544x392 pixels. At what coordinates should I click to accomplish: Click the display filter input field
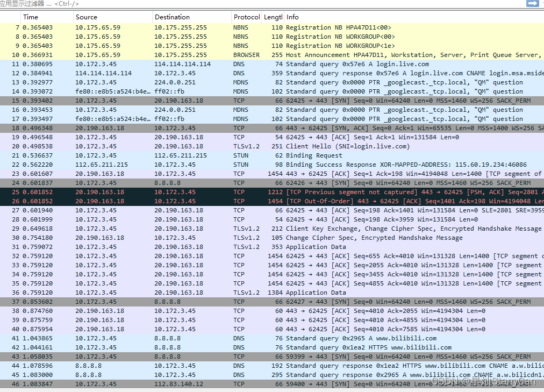click(x=215, y=4)
